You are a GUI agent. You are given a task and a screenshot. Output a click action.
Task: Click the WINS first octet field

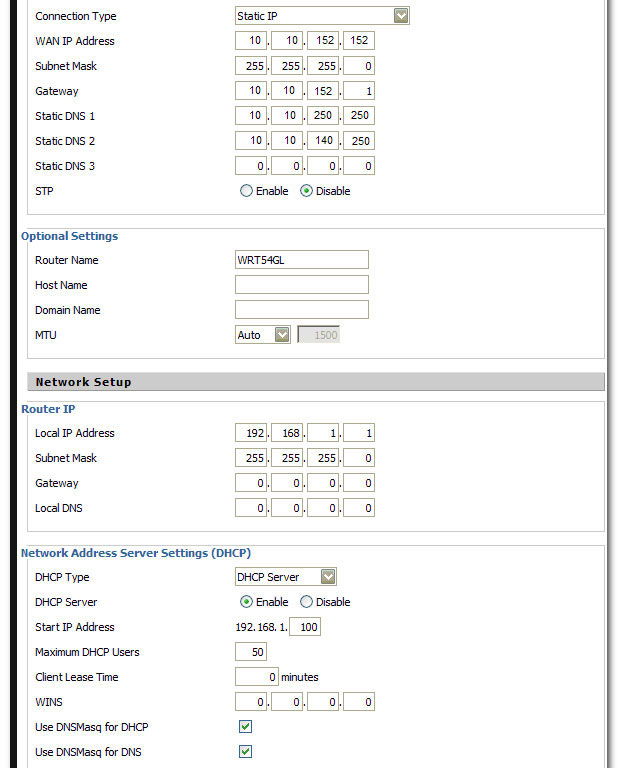pos(251,702)
